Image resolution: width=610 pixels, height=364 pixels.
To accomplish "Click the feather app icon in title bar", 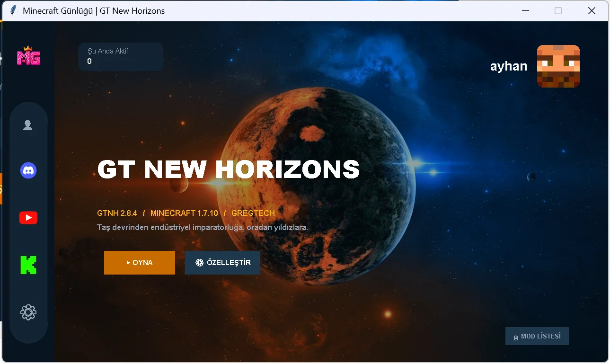I will [13, 10].
